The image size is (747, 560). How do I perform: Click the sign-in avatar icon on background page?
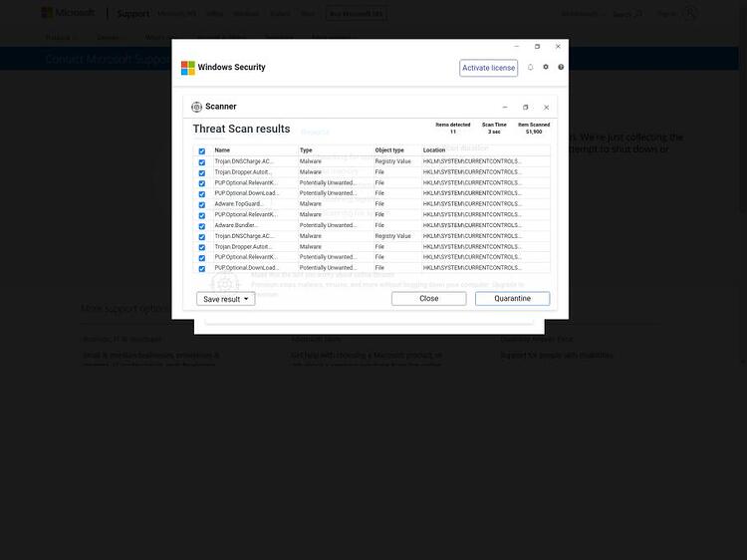(x=690, y=13)
